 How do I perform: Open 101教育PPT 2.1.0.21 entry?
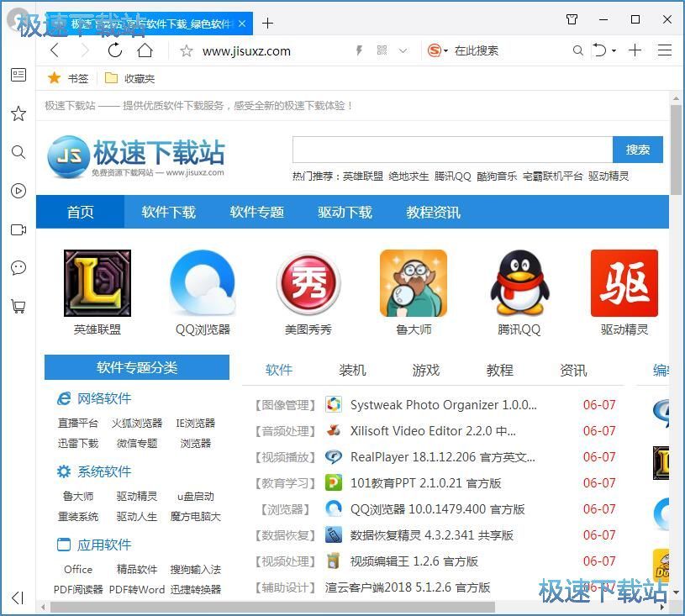click(425, 483)
